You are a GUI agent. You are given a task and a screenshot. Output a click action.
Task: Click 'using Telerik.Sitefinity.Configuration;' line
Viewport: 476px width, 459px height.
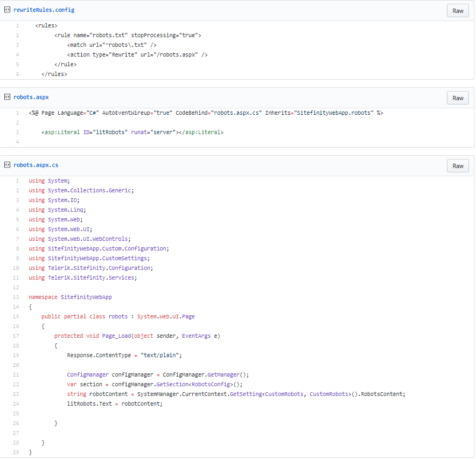[91, 268]
